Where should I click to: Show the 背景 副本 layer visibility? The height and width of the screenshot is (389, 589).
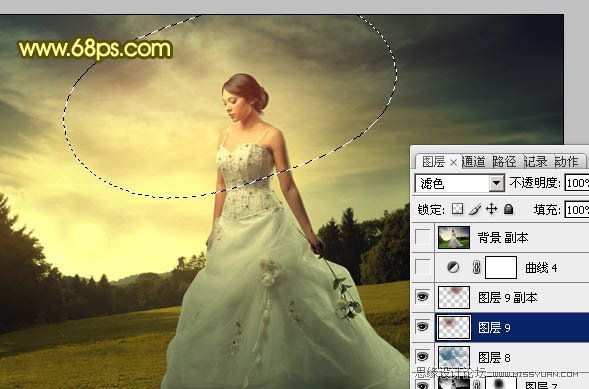coord(423,237)
